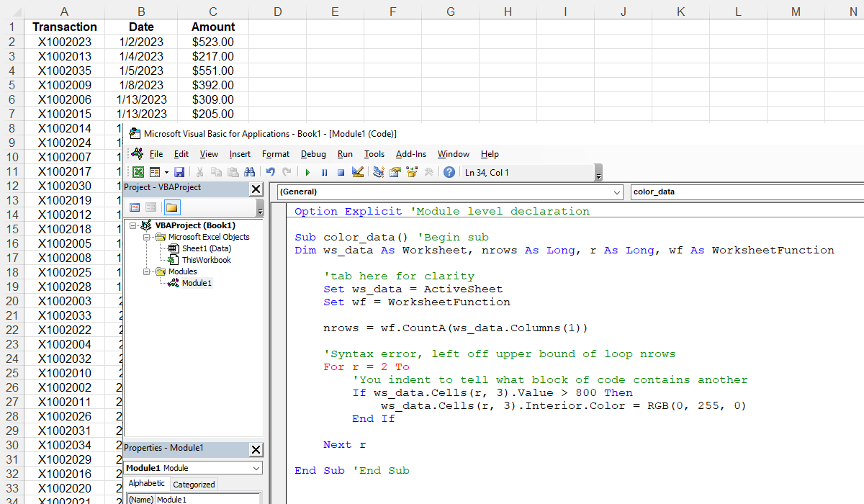Viewport: 864px width, 504px height.
Task: Click the blue Help question mark icon
Action: 449,172
